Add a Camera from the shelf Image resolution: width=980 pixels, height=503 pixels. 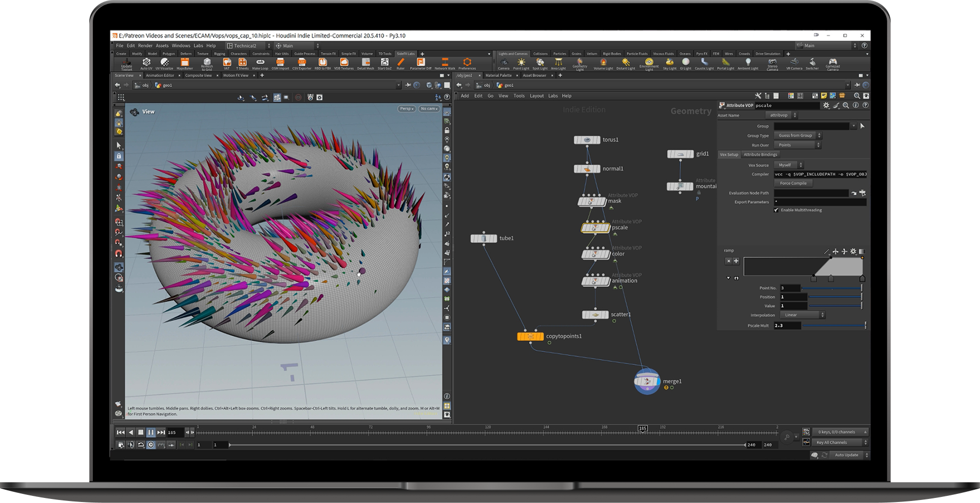(x=503, y=63)
